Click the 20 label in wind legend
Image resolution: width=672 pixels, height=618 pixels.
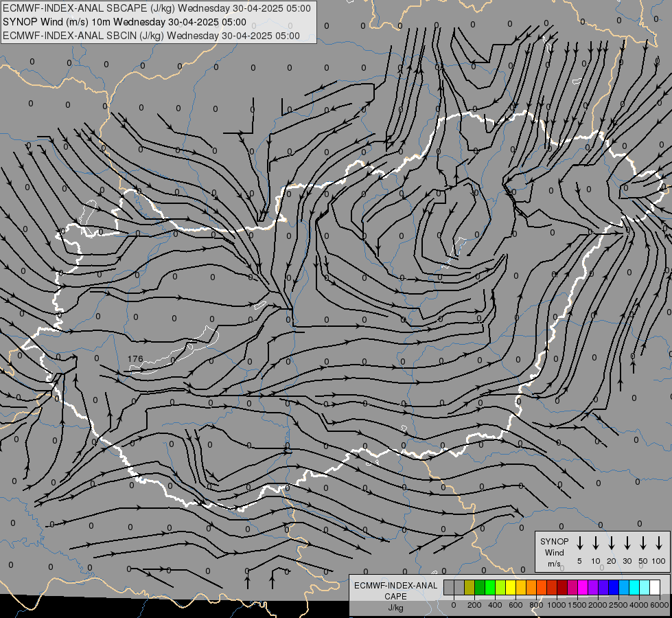pyautogui.click(x=612, y=561)
